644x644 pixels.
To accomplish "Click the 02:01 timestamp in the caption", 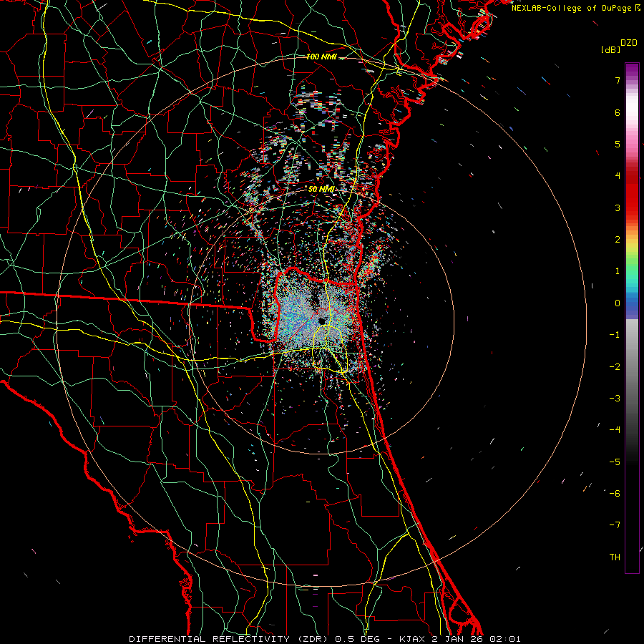I will (x=505, y=639).
